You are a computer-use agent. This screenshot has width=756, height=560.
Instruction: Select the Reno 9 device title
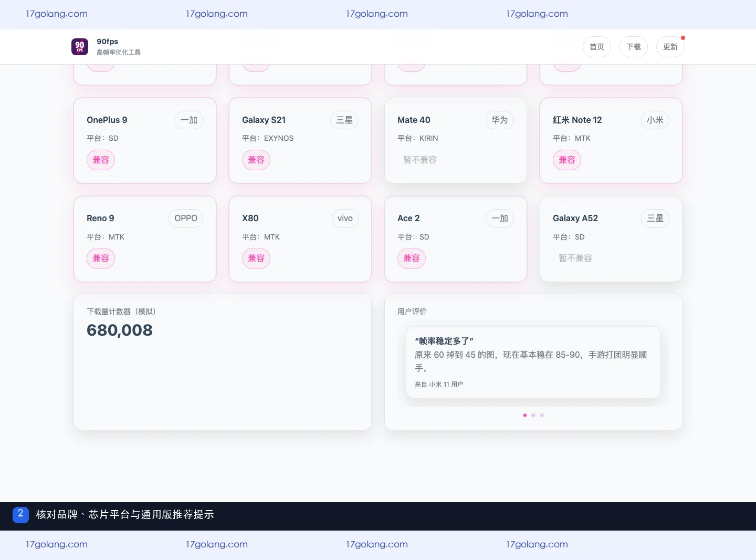click(x=100, y=218)
